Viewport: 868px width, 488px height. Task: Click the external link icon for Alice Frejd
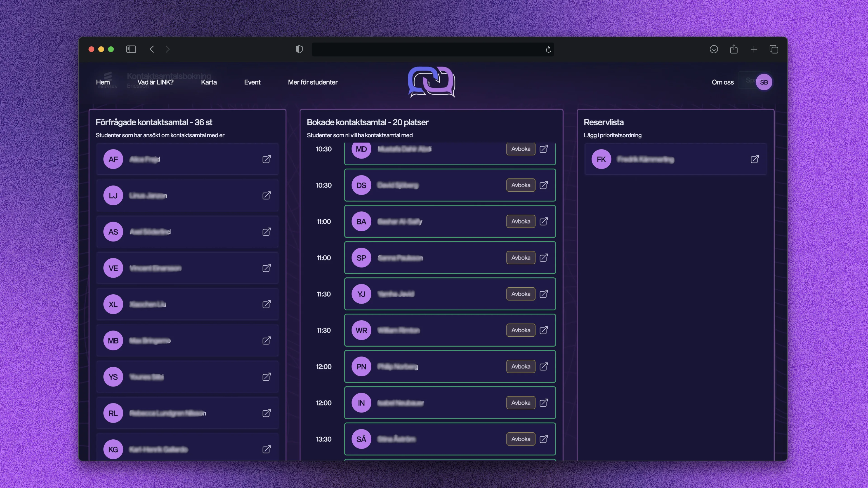coord(267,159)
